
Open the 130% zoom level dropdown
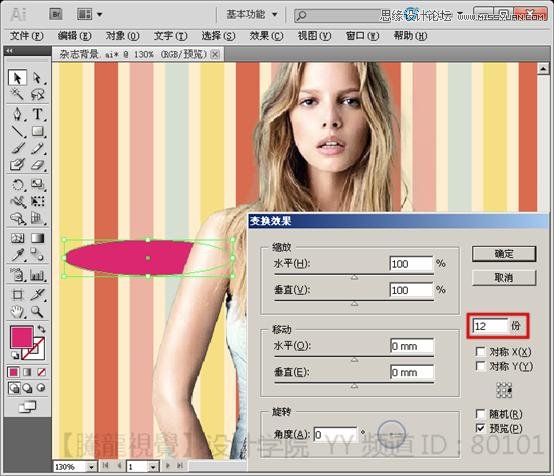point(91,467)
